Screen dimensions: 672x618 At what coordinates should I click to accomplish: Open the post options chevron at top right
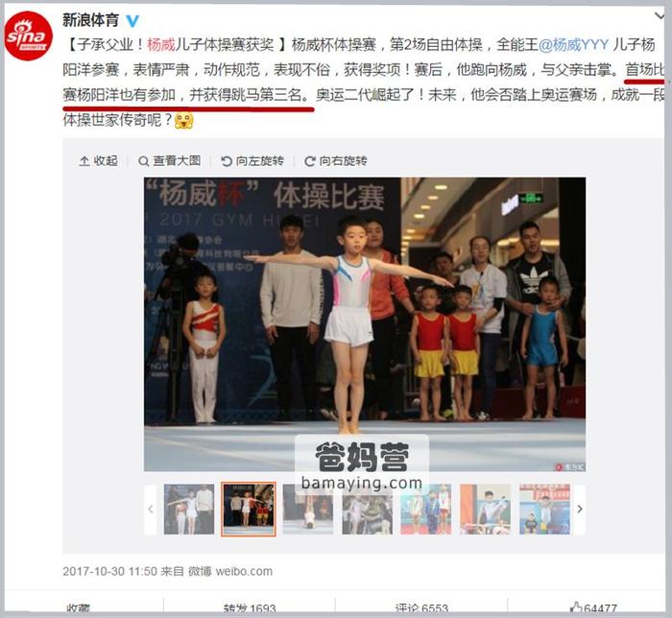(x=660, y=16)
